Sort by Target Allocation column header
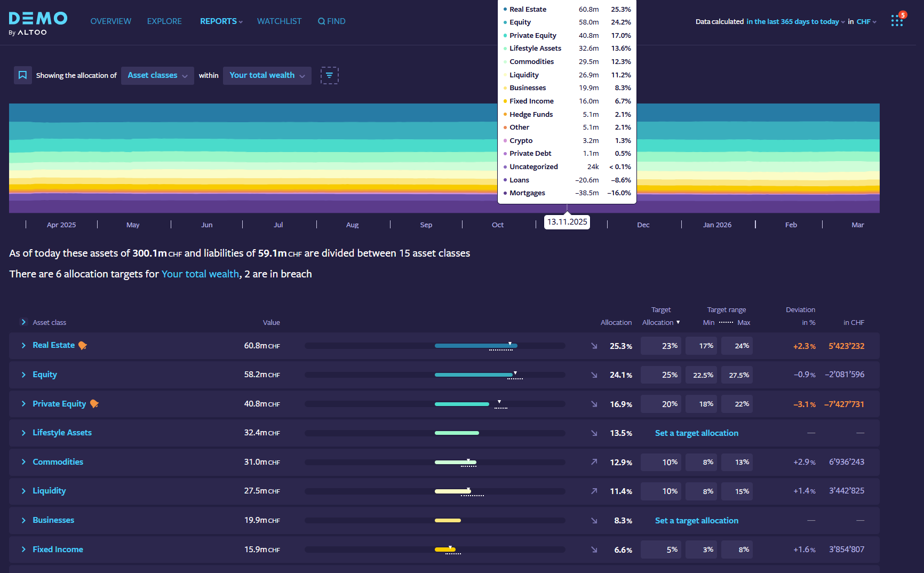Image resolution: width=924 pixels, height=573 pixels. [x=660, y=322]
